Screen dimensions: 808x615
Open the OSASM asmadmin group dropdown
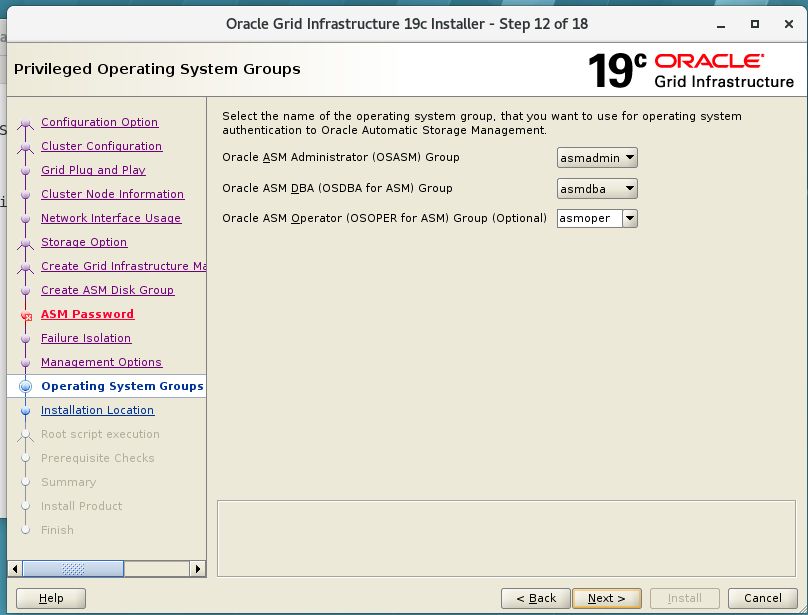(597, 158)
